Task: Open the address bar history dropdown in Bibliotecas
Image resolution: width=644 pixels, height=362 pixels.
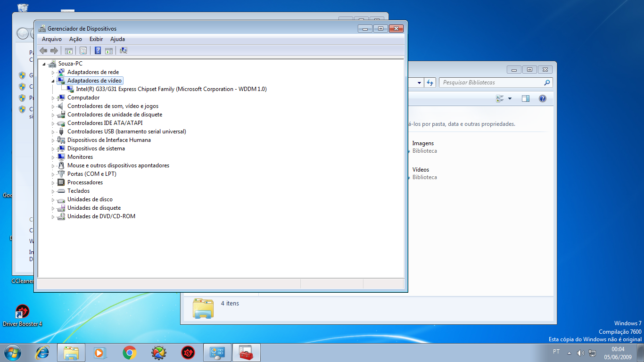Action: (x=419, y=82)
